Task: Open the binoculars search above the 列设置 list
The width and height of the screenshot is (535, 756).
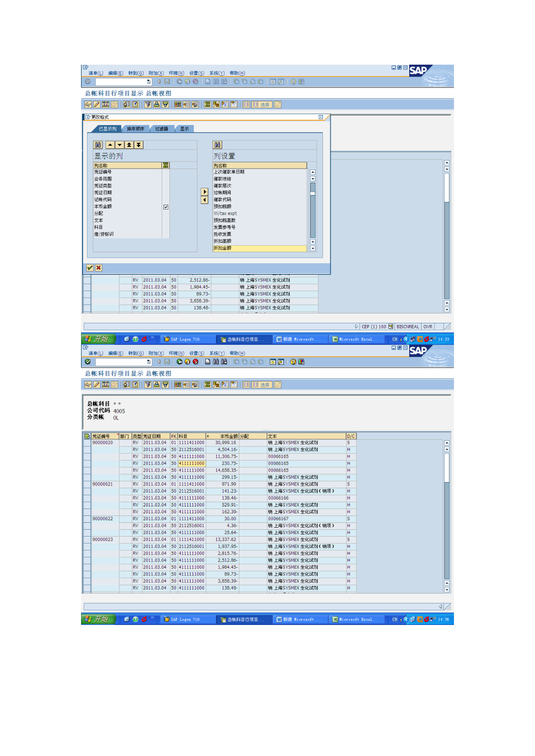Action: pos(217,145)
